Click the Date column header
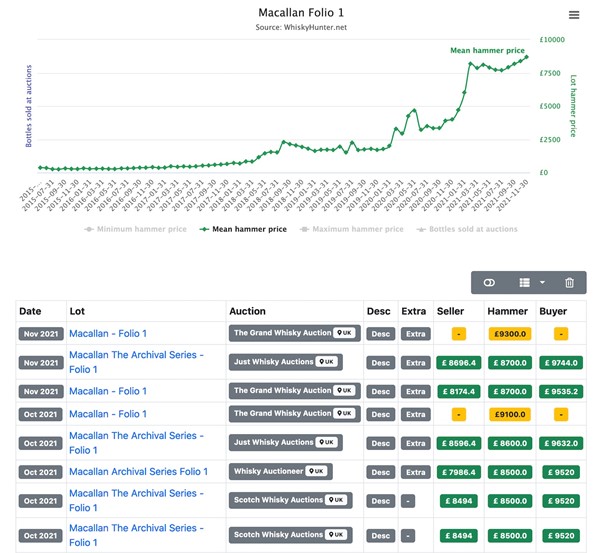The height and width of the screenshot is (553, 601). coord(31,311)
